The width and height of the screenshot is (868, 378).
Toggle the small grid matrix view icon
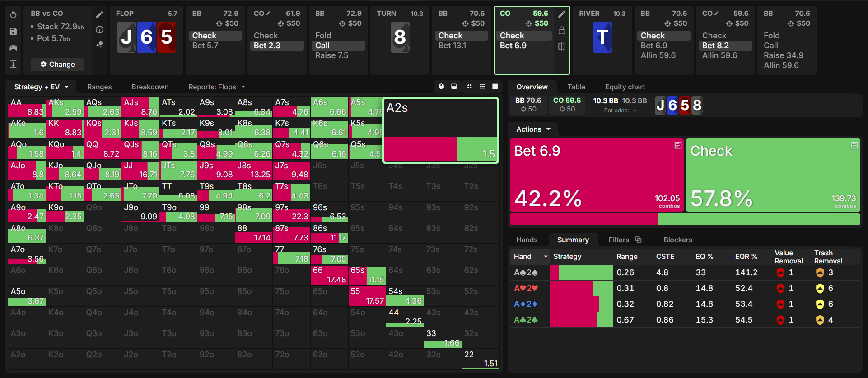tap(482, 87)
